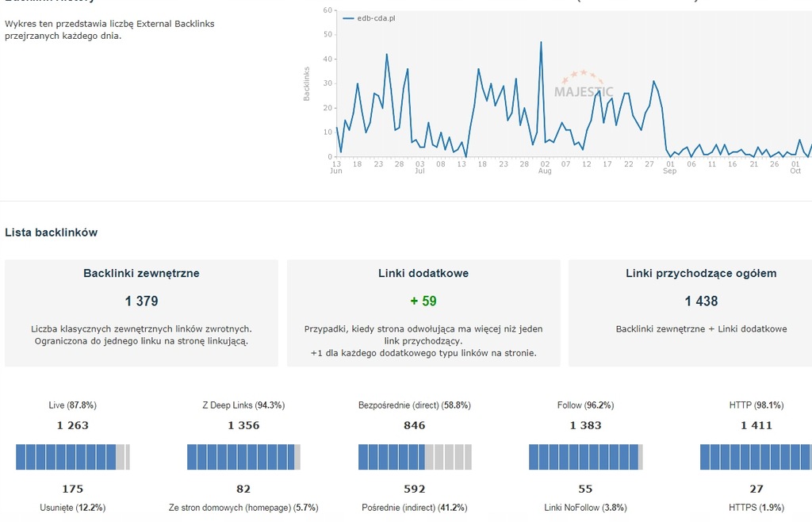This screenshot has width=812, height=522.
Task: Click the HTTPS (1.9%) label
Action: coord(756,508)
